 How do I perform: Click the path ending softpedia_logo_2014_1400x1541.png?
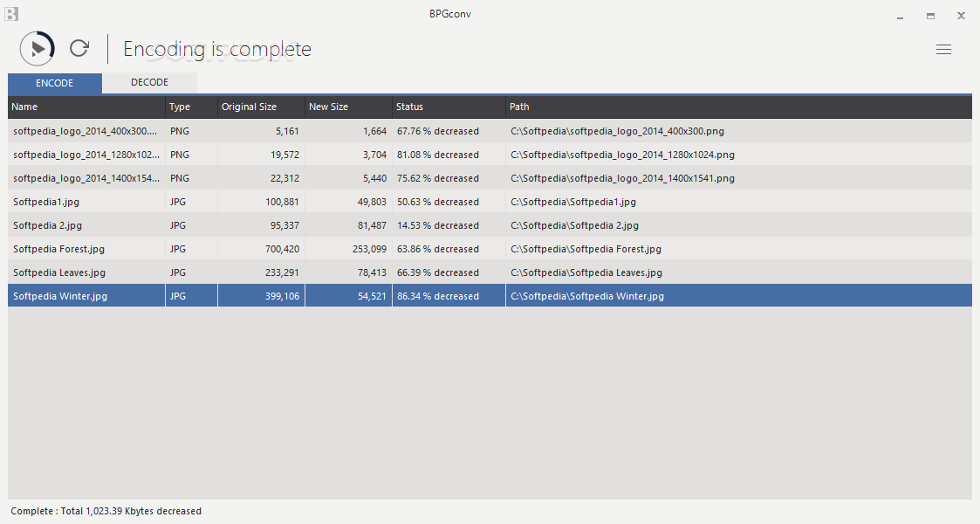[x=622, y=178]
